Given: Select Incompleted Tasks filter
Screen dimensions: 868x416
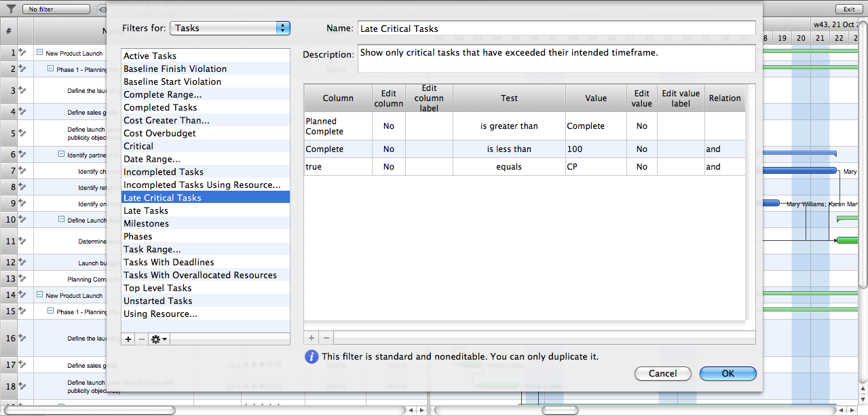Looking at the screenshot, I should click(206, 172).
